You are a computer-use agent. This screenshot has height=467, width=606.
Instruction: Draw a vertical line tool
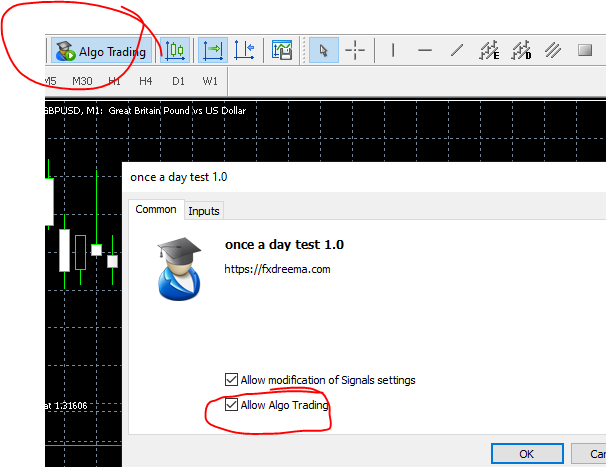[393, 50]
